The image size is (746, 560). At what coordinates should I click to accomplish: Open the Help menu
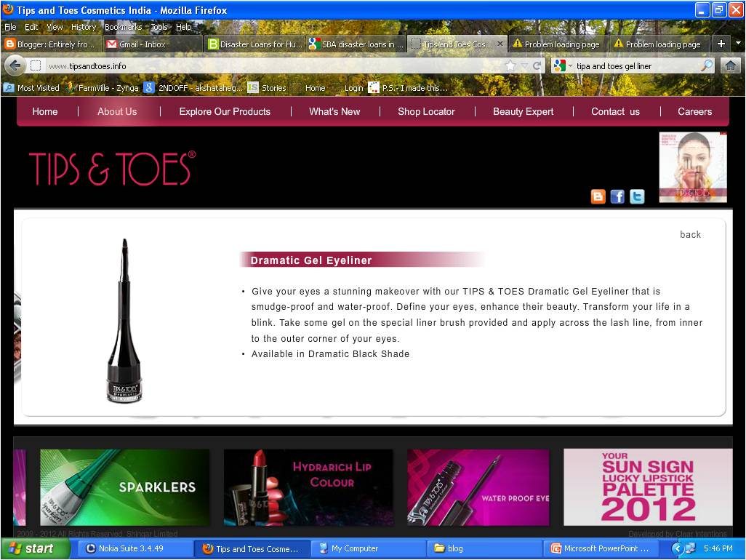(184, 27)
